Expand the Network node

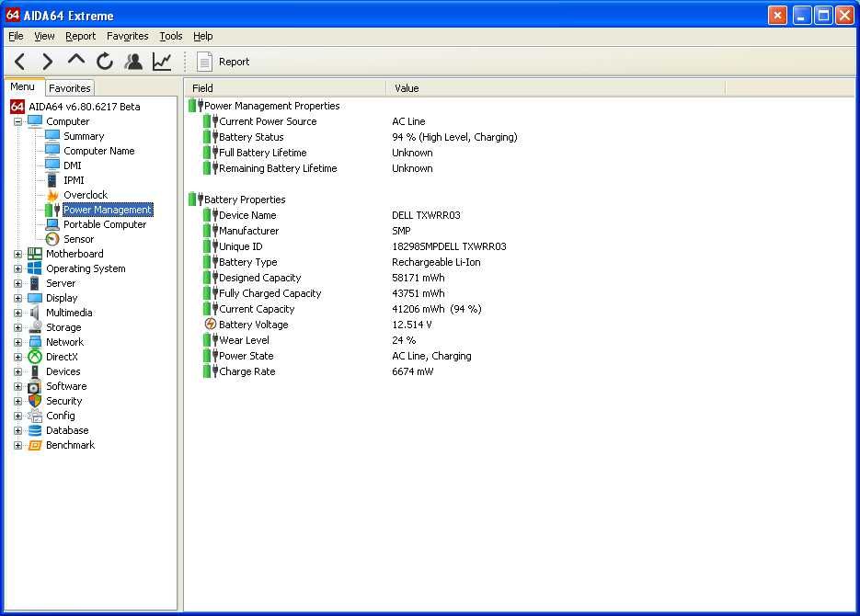(18, 342)
